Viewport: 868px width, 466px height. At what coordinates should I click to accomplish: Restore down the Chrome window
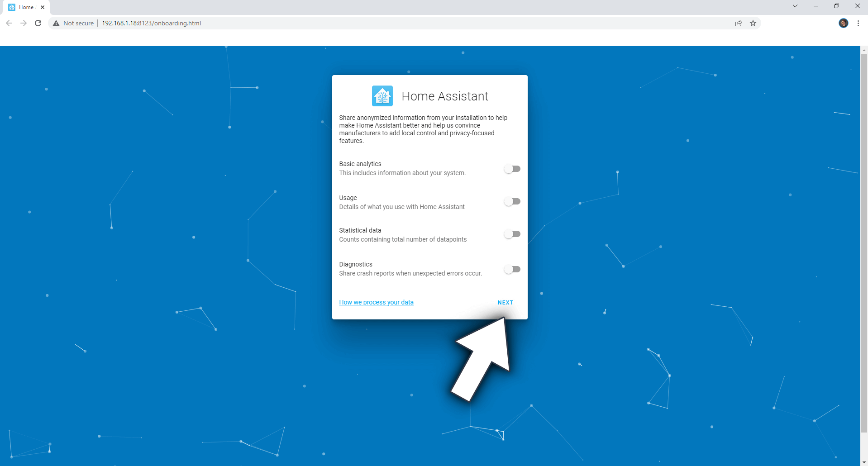[x=837, y=6]
